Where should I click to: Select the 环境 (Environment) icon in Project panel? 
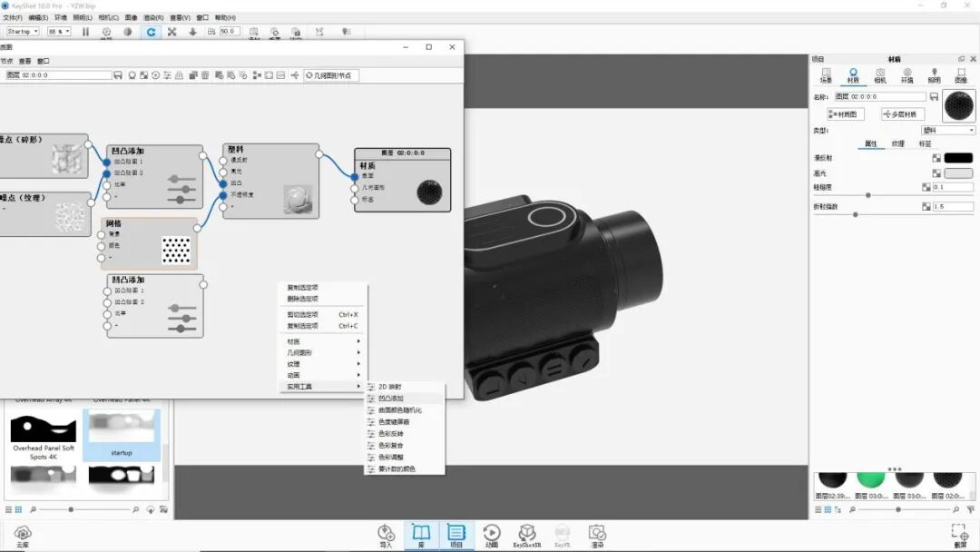(x=906, y=74)
